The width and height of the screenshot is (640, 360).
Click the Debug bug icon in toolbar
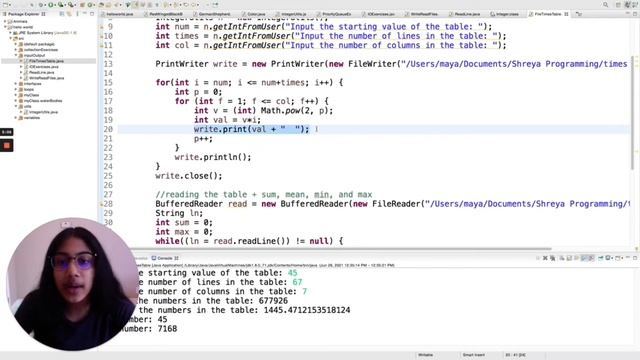(x=41, y=4)
